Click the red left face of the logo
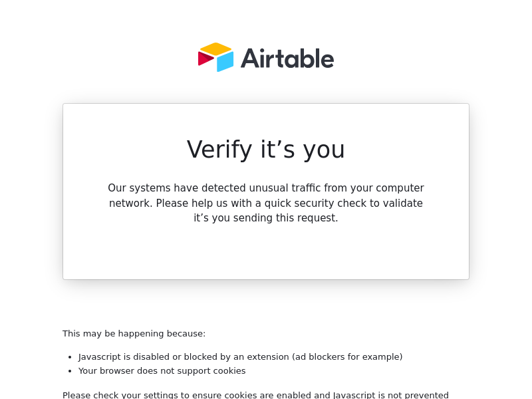Screen dimensions: 532x399 pos(205,59)
